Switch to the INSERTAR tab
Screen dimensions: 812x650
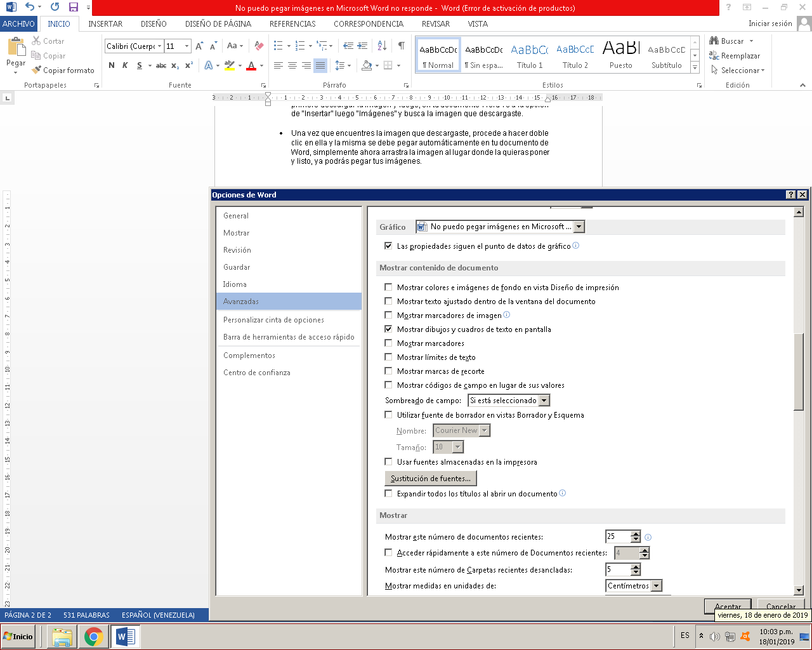point(105,23)
